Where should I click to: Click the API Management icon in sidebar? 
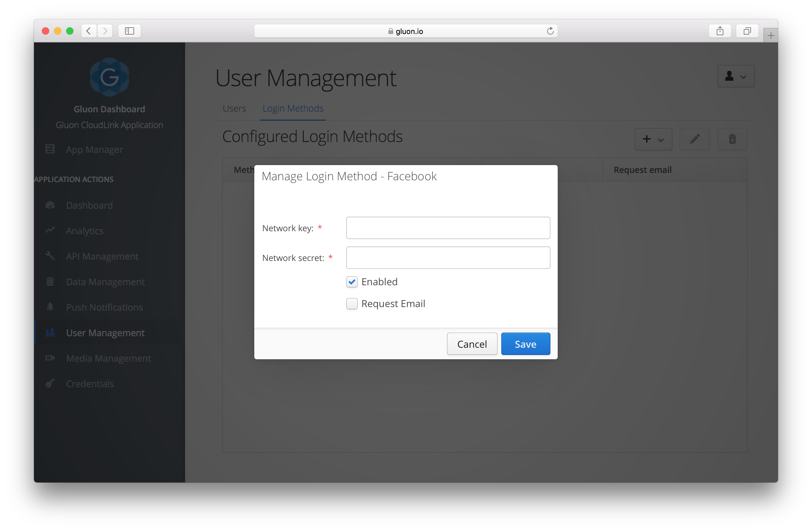pyautogui.click(x=50, y=256)
